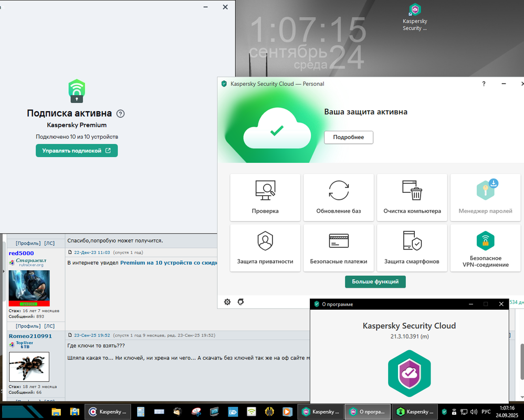The height and width of the screenshot is (420, 524).
Task: Click the post date 22-Дек-23 11:03
Action: [x=92, y=253]
